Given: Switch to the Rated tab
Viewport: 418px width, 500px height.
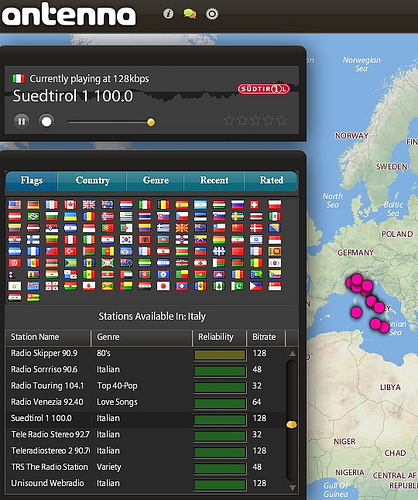Looking at the screenshot, I should [x=271, y=181].
